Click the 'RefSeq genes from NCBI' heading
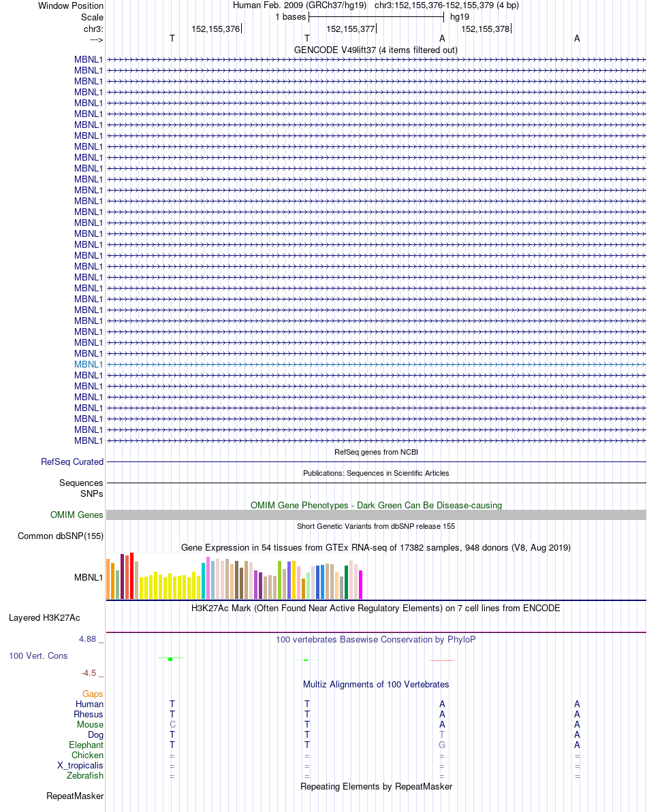Image resolution: width=647 pixels, height=812 pixels. point(376,452)
